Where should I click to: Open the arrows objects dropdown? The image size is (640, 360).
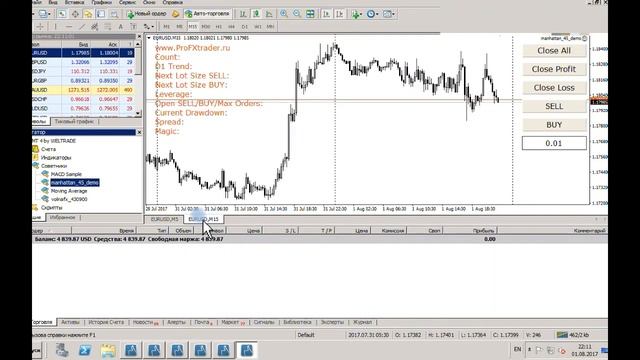pyautogui.click(x=149, y=27)
